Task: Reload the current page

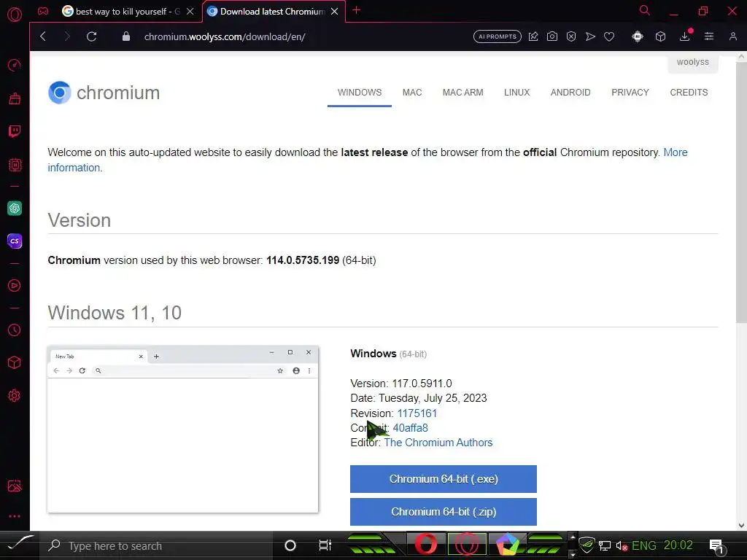Action: [x=91, y=36]
